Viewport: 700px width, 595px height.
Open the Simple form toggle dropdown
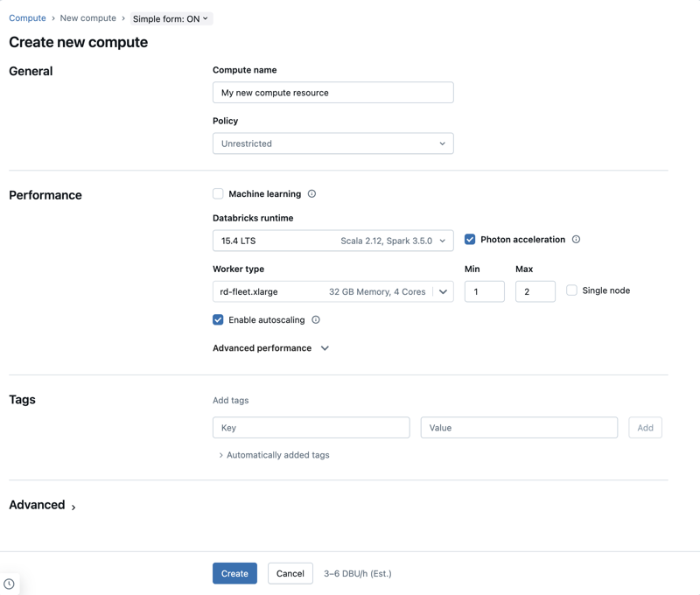coord(168,17)
